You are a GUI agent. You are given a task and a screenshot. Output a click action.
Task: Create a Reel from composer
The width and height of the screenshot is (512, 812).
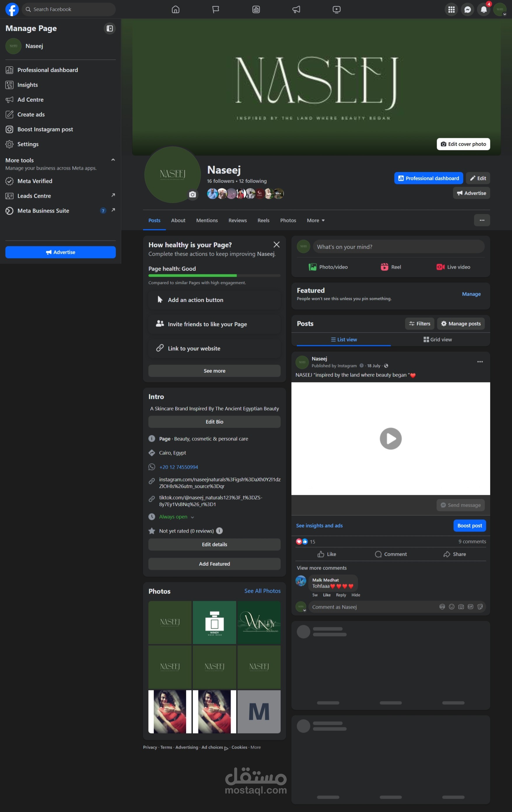pos(391,267)
